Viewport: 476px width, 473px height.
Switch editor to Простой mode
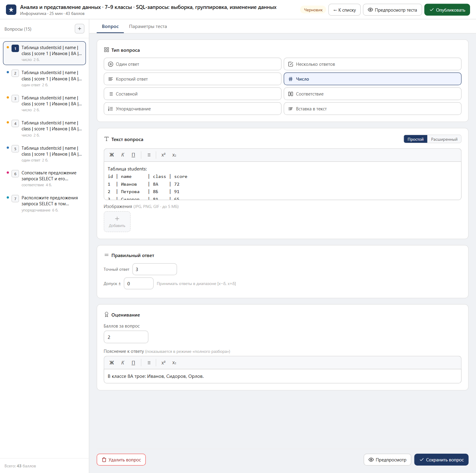416,139
